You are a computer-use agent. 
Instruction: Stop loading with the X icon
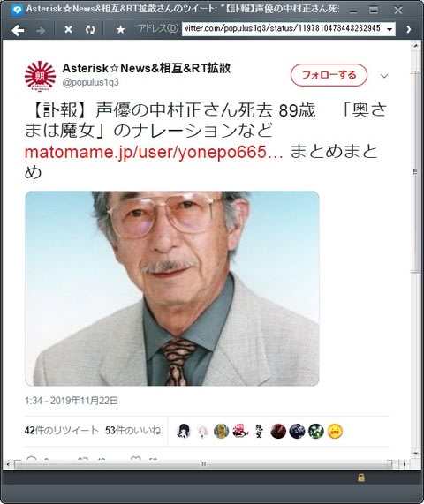click(68, 30)
